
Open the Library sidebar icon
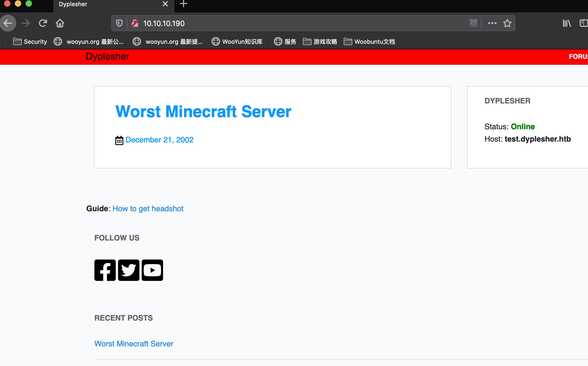click(567, 23)
